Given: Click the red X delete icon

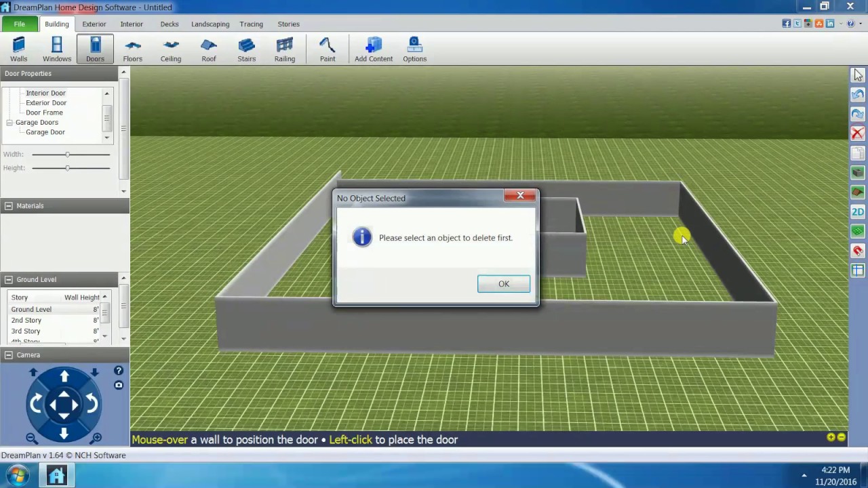Looking at the screenshot, I should pyautogui.click(x=858, y=134).
